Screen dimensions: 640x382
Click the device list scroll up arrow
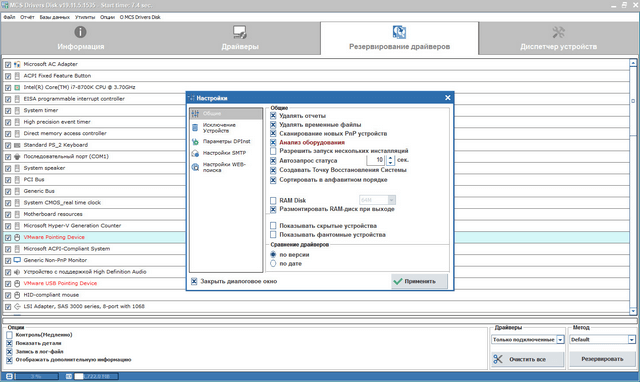pyautogui.click(x=633, y=63)
